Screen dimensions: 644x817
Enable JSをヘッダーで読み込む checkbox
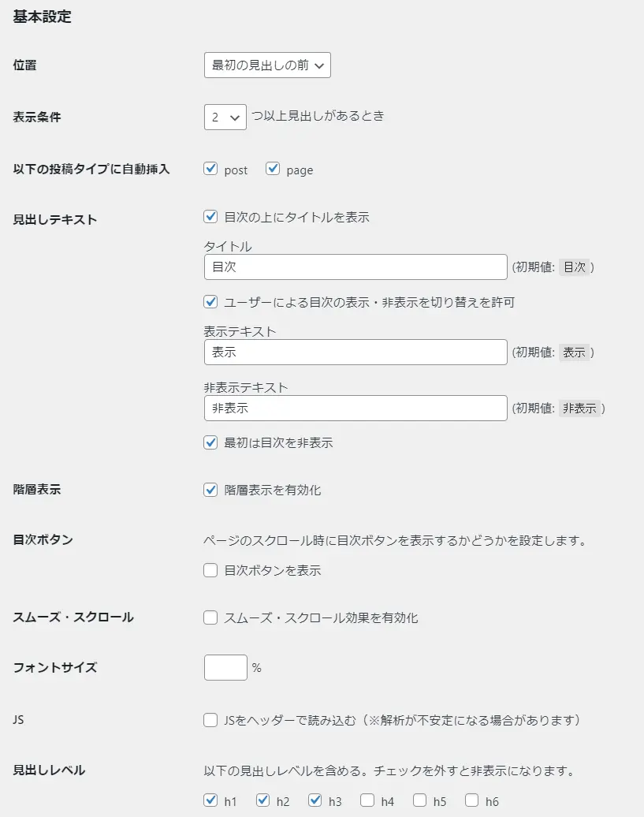pos(210,720)
